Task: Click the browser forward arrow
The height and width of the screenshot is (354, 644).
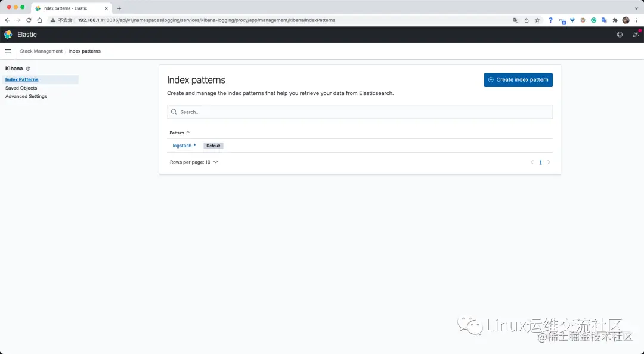Action: tap(18, 20)
